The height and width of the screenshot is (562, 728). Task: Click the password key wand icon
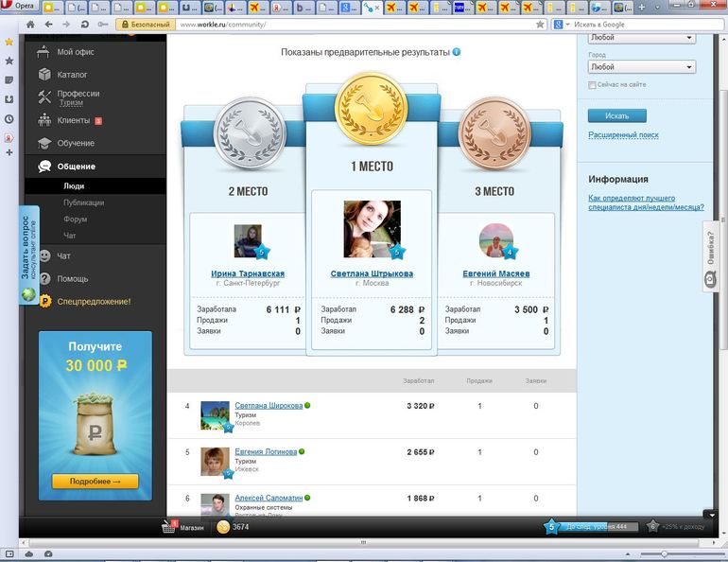103,25
